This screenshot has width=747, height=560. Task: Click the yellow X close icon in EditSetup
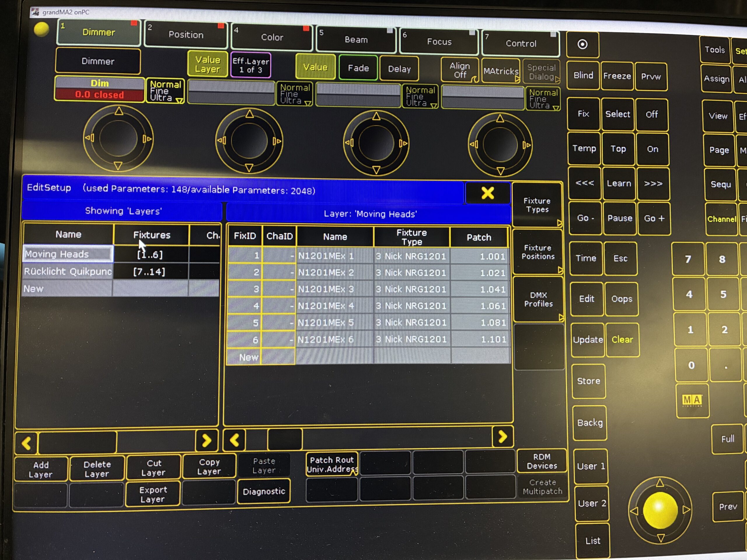(487, 193)
